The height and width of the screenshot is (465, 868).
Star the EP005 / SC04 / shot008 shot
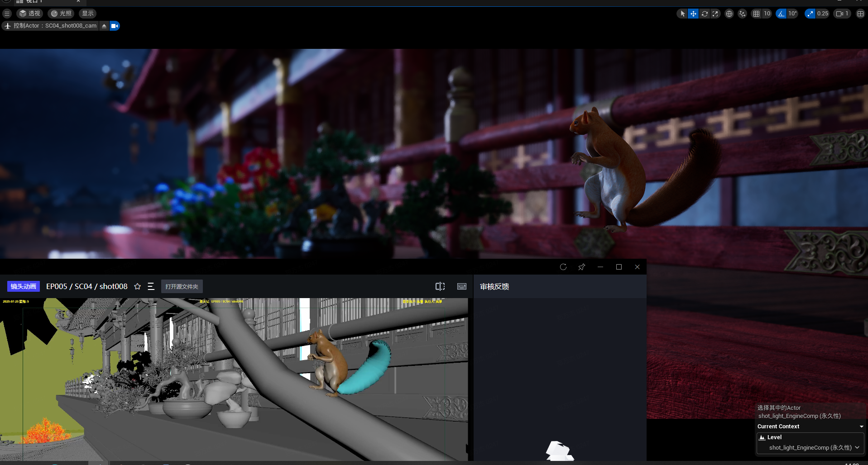[138, 286]
